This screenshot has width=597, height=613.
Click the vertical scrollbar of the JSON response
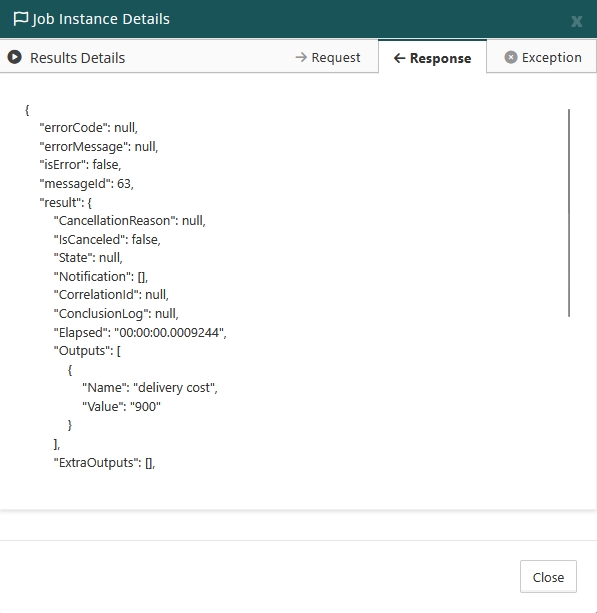click(x=569, y=213)
